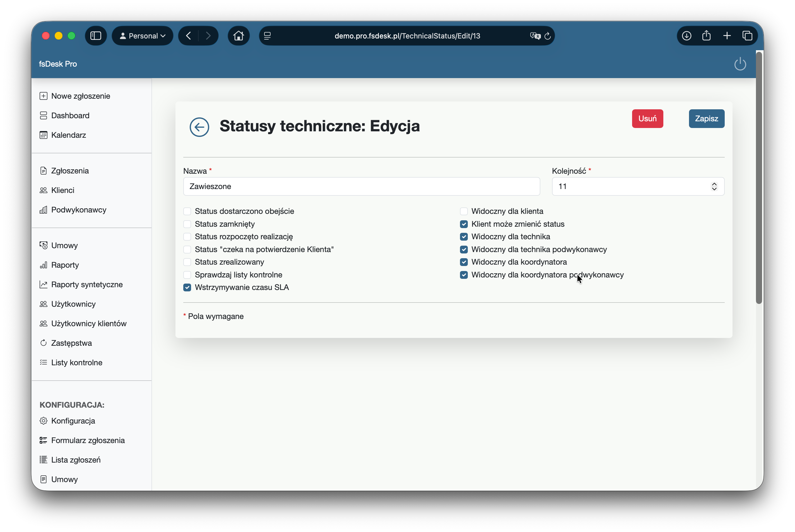Viewport: 795px width, 532px height.
Task: Click the back arrow circle icon
Action: click(x=199, y=127)
